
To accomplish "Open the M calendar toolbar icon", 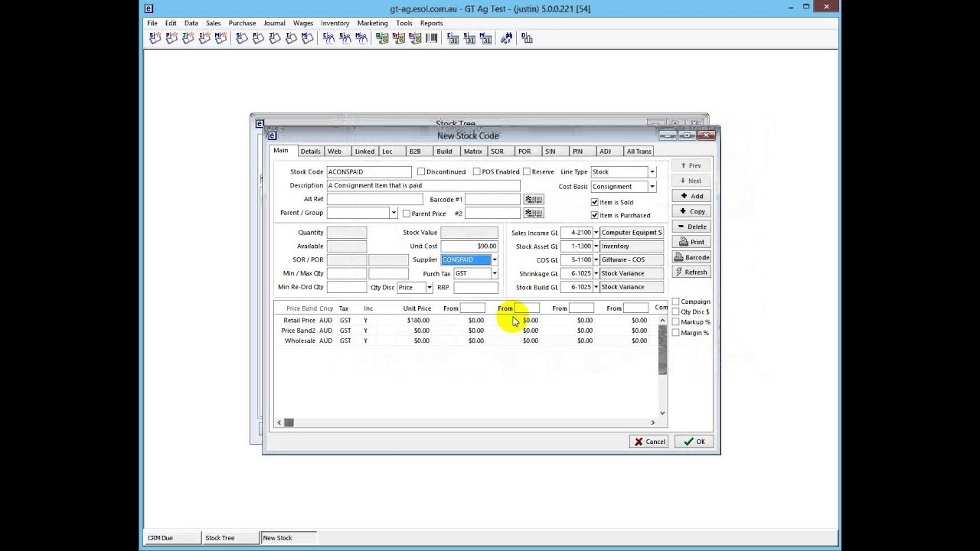I will [x=485, y=37].
